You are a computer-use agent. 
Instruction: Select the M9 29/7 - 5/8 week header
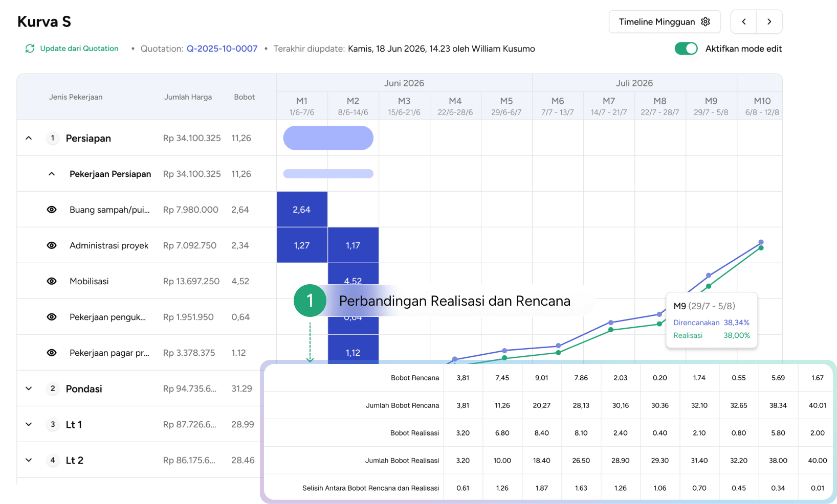click(x=711, y=106)
